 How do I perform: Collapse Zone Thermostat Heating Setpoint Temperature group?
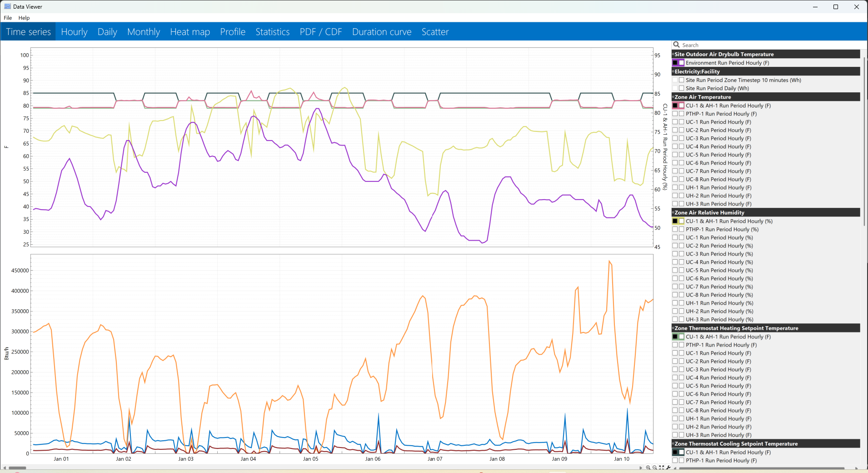tap(673, 328)
